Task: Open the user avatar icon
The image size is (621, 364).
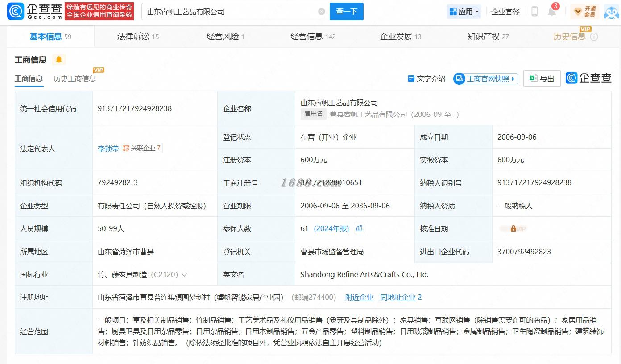Action: [x=611, y=12]
